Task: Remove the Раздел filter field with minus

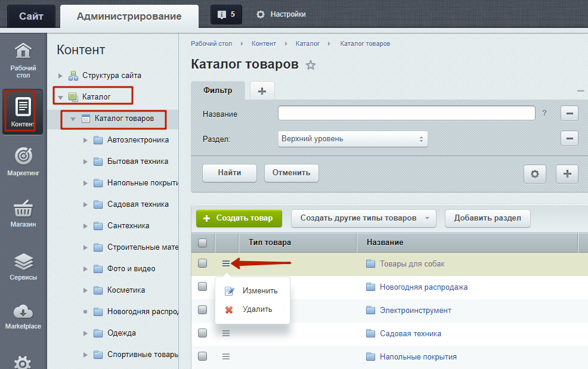Action: tap(570, 138)
